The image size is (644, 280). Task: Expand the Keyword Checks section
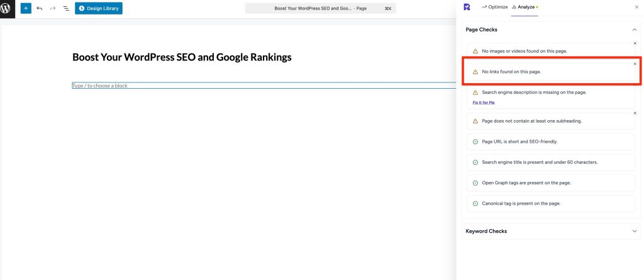(x=634, y=231)
